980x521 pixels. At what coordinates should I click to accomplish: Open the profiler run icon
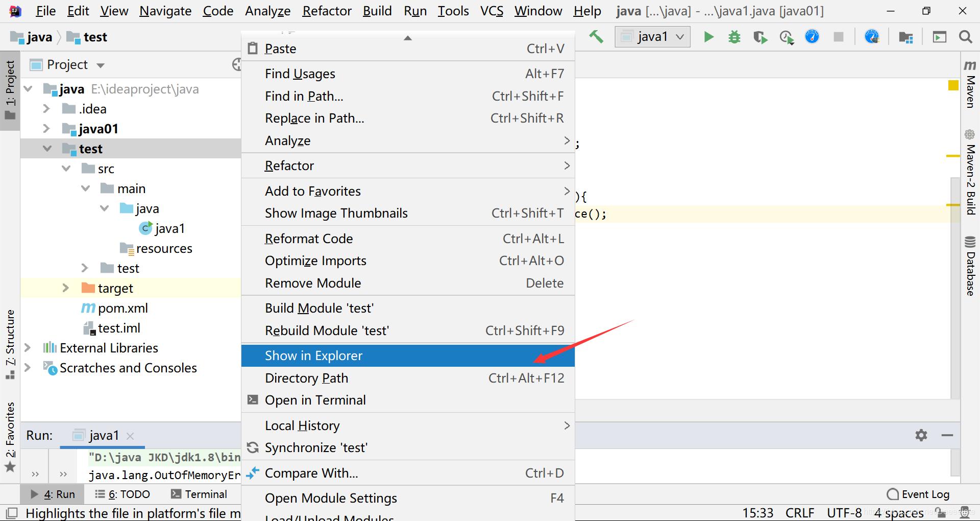pyautogui.click(x=787, y=37)
